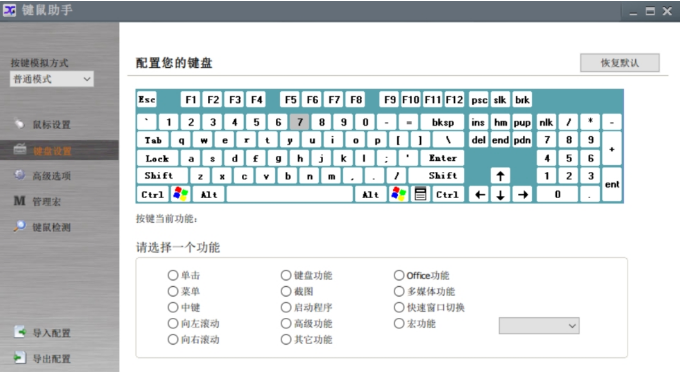Click the F1 key on virtual keyboard
Screen dimensions: 680x372
[191, 100]
